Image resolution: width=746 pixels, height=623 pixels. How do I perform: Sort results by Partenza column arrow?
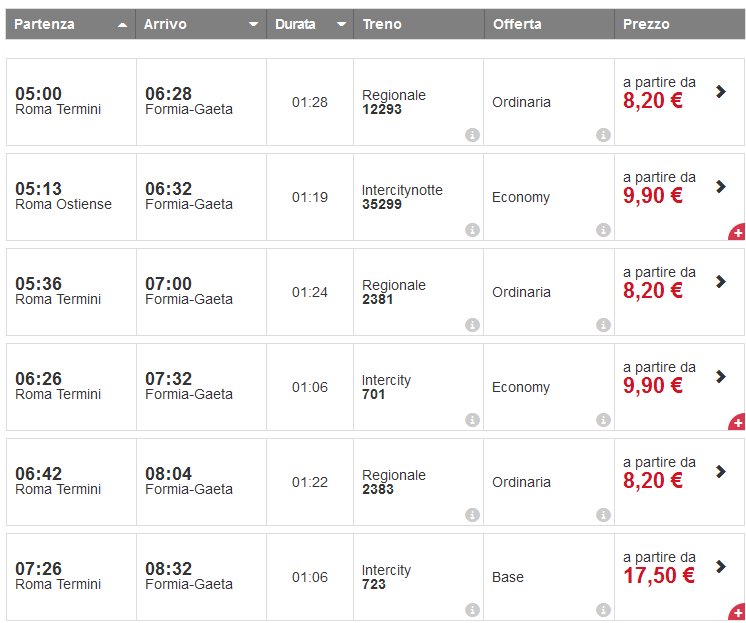pyautogui.click(x=122, y=25)
